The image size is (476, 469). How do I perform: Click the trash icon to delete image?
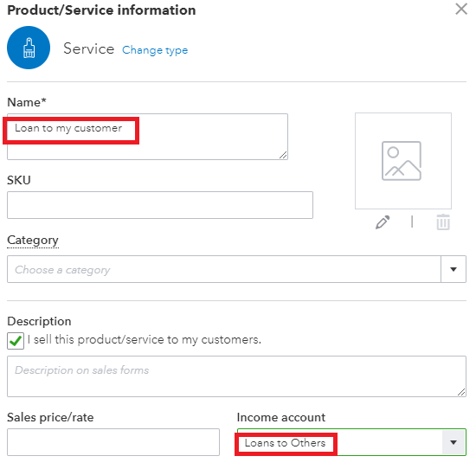443,222
